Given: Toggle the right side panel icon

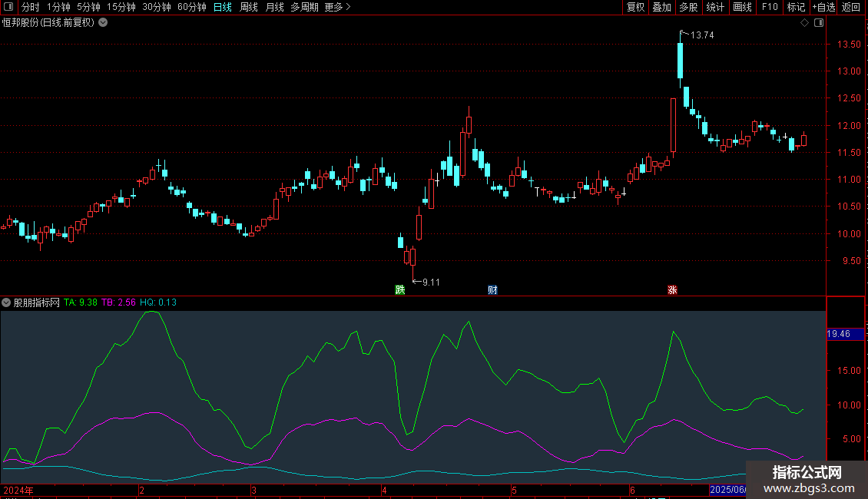Looking at the screenshot, I should (x=819, y=23).
